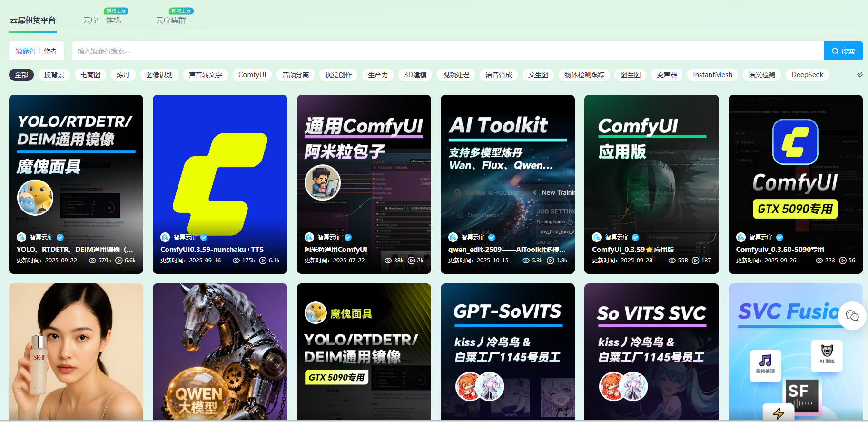Click title ComfyUI0.3.59-nunchaku+TTS
This screenshot has width=868, height=422.
(x=212, y=250)
